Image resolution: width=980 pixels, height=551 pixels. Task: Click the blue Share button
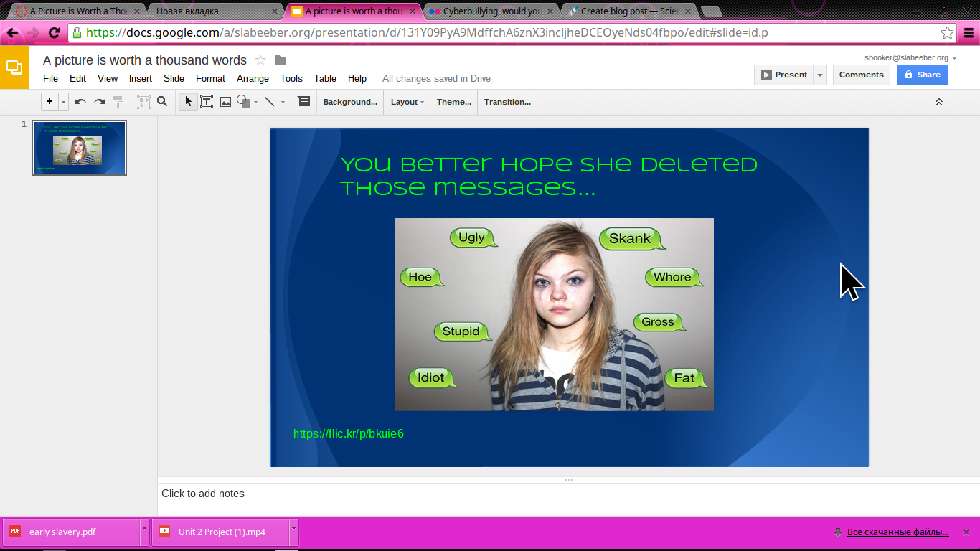pyautogui.click(x=922, y=75)
